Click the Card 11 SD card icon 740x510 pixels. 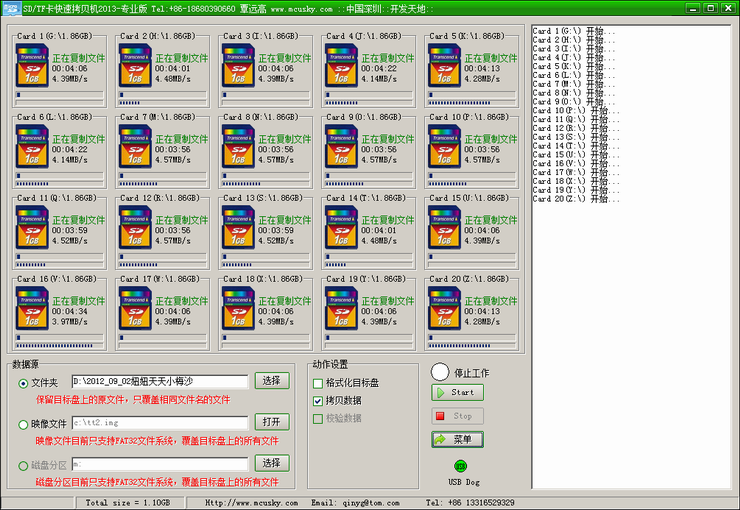point(31,228)
